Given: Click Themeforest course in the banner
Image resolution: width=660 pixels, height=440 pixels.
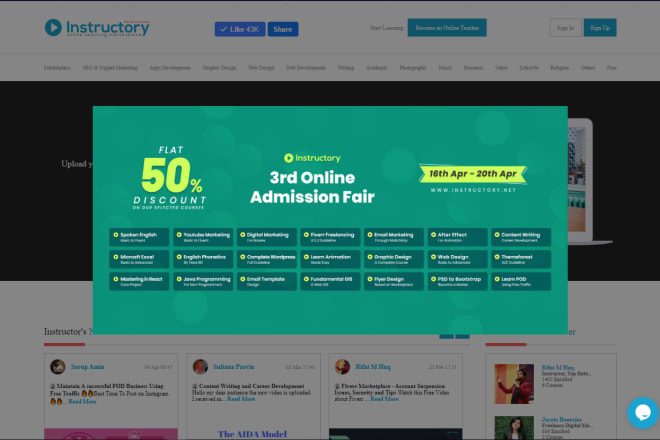Looking at the screenshot, I should tap(521, 259).
